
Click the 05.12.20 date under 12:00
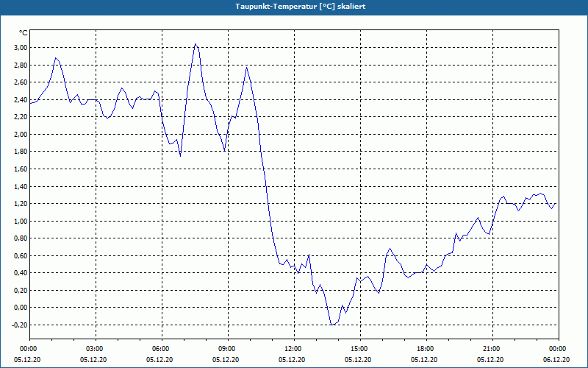pos(292,360)
